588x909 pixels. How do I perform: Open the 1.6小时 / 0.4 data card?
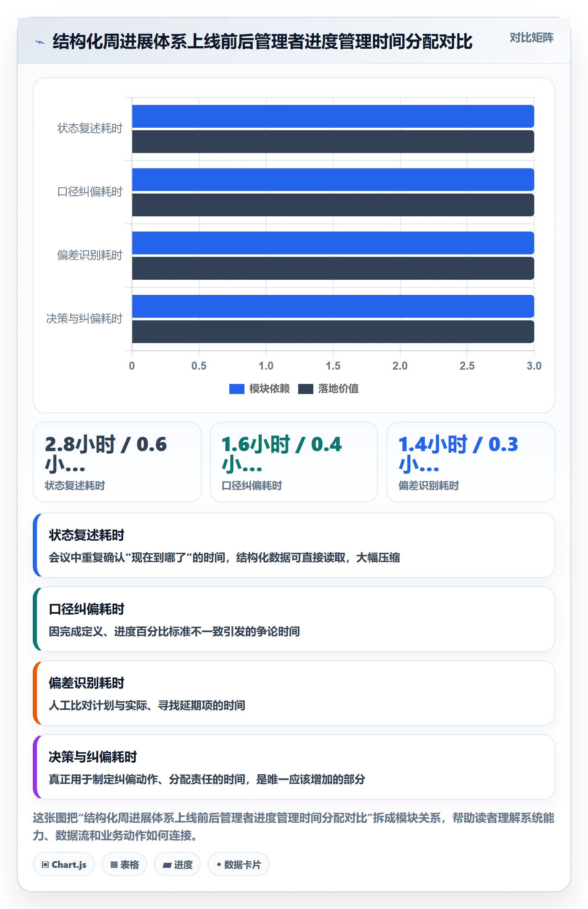[294, 462]
